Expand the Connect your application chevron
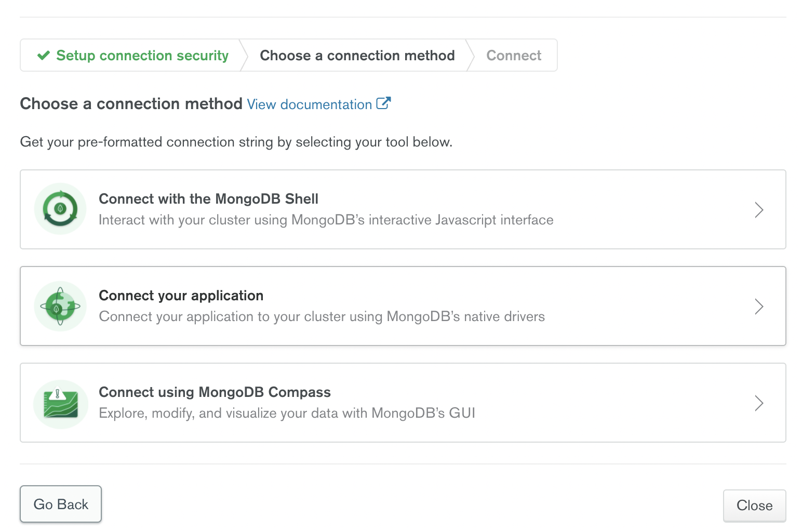 (759, 307)
